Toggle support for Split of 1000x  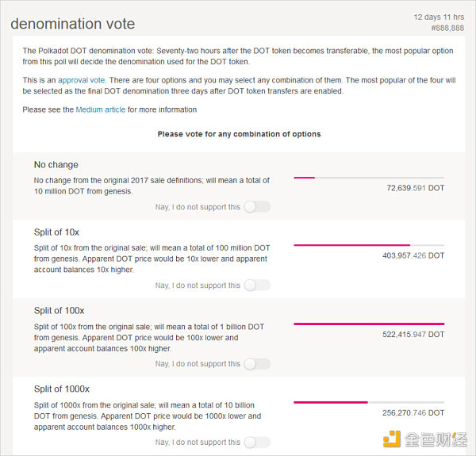tap(257, 442)
